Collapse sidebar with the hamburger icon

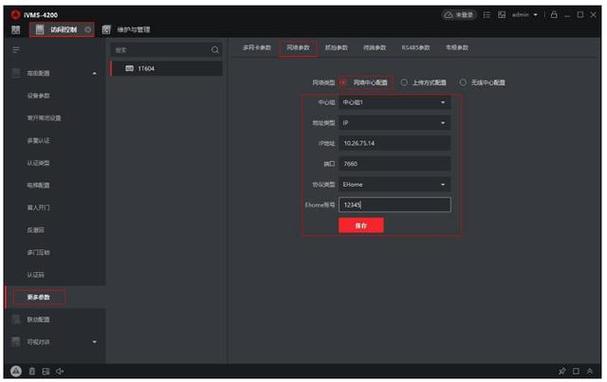(x=16, y=50)
